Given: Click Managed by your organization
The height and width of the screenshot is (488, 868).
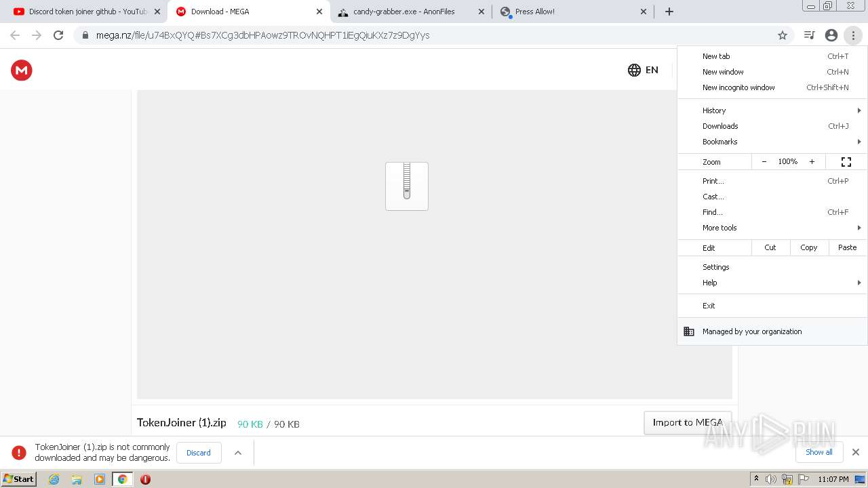Looking at the screenshot, I should (772, 331).
